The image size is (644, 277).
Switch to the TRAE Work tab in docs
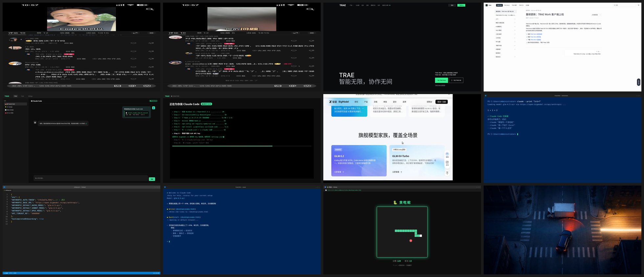507,5
